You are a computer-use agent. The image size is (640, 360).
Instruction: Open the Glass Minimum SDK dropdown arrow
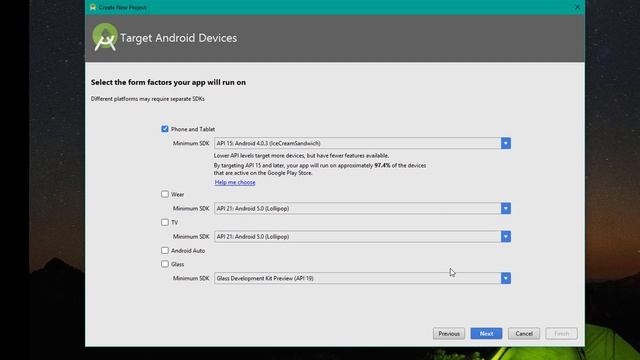tap(506, 278)
